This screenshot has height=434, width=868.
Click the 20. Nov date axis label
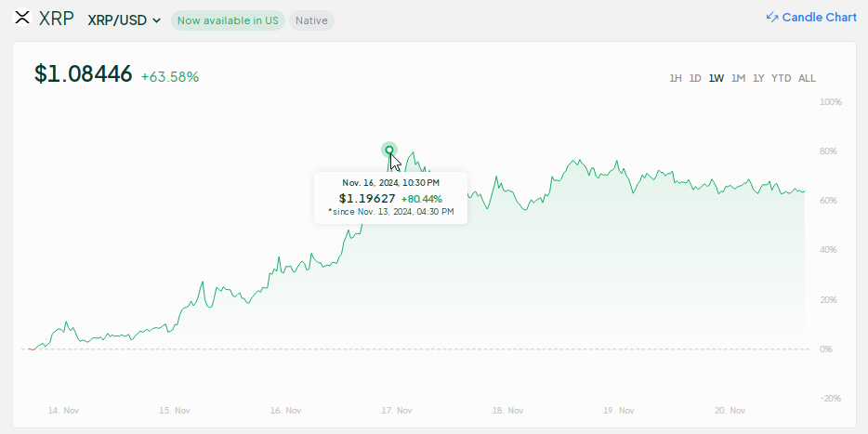pyautogui.click(x=731, y=410)
